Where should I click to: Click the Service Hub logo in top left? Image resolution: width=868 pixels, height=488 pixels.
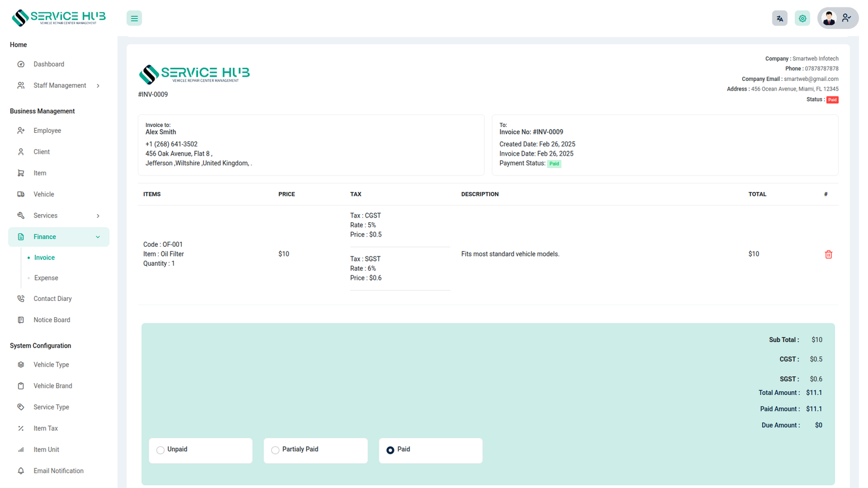pyautogui.click(x=59, y=18)
